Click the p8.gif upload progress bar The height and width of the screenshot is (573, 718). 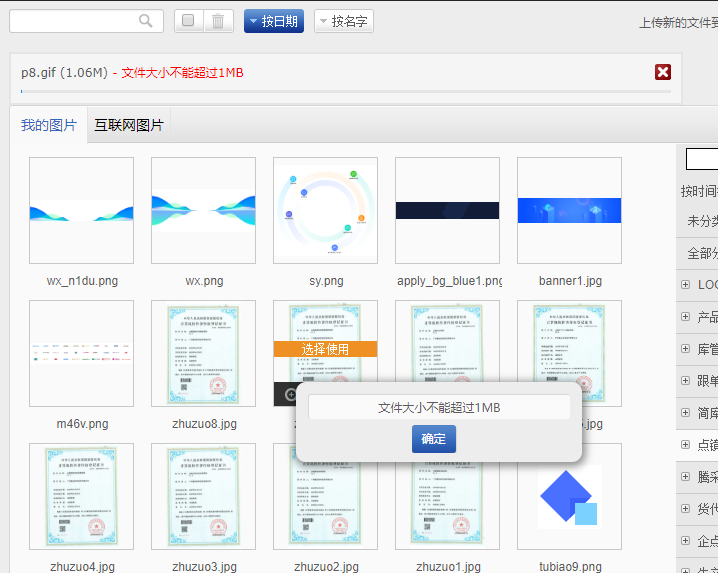click(x=345, y=91)
